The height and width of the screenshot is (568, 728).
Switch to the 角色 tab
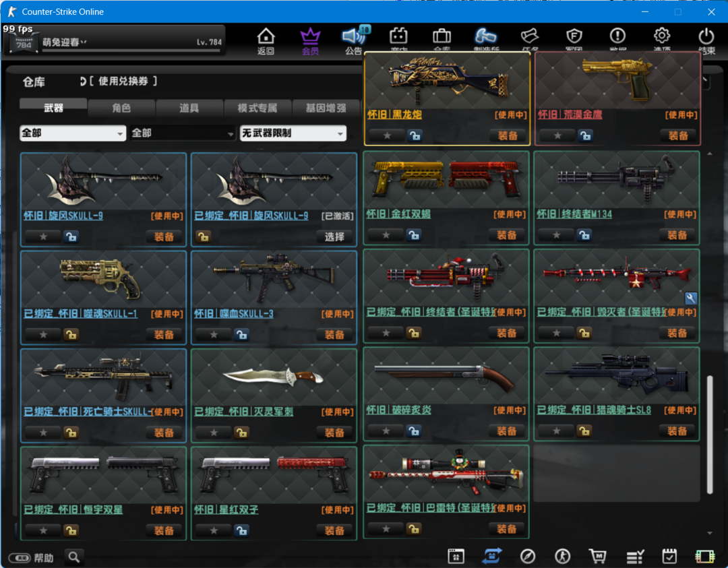point(121,108)
